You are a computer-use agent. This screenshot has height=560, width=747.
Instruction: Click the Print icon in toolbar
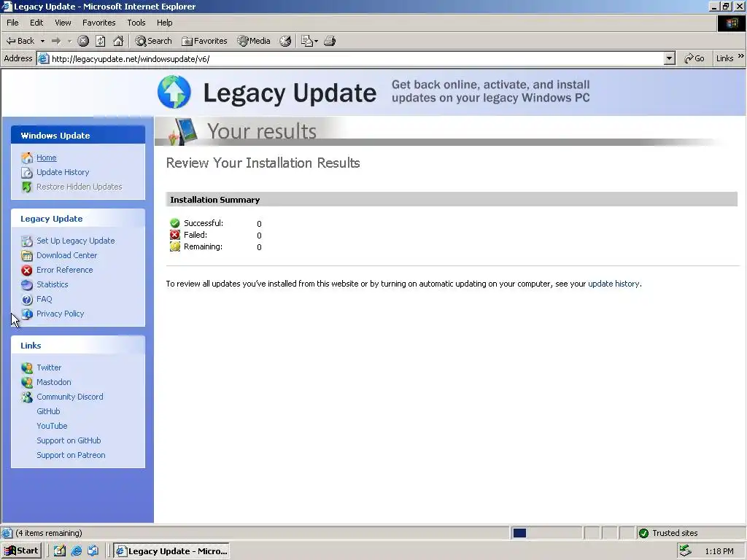point(330,41)
